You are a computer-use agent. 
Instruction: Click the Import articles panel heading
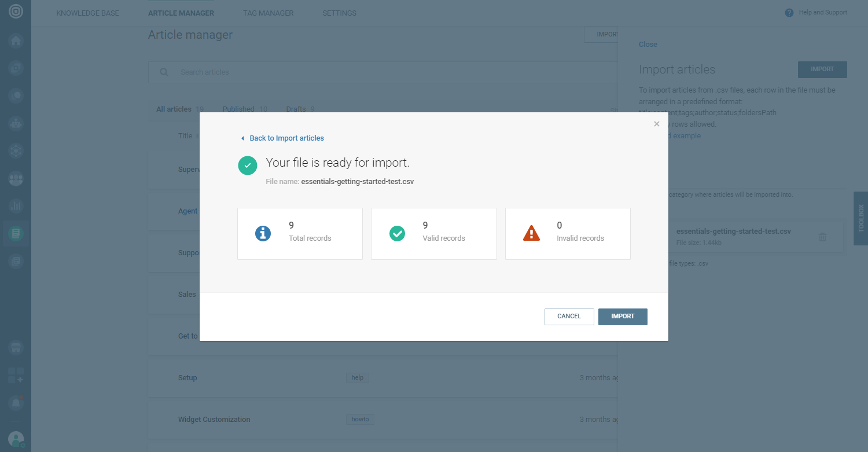coord(677,69)
